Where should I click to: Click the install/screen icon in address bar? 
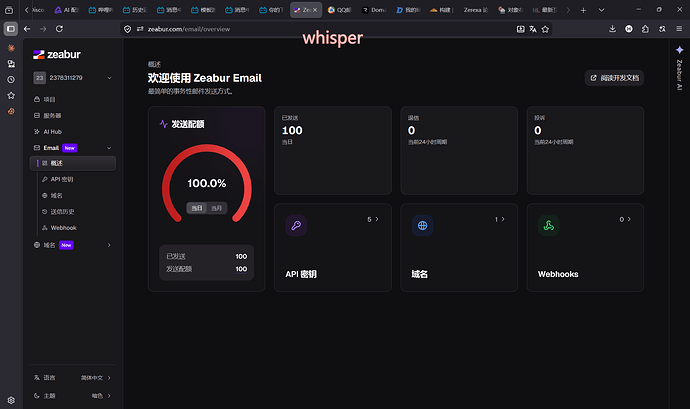point(521,29)
